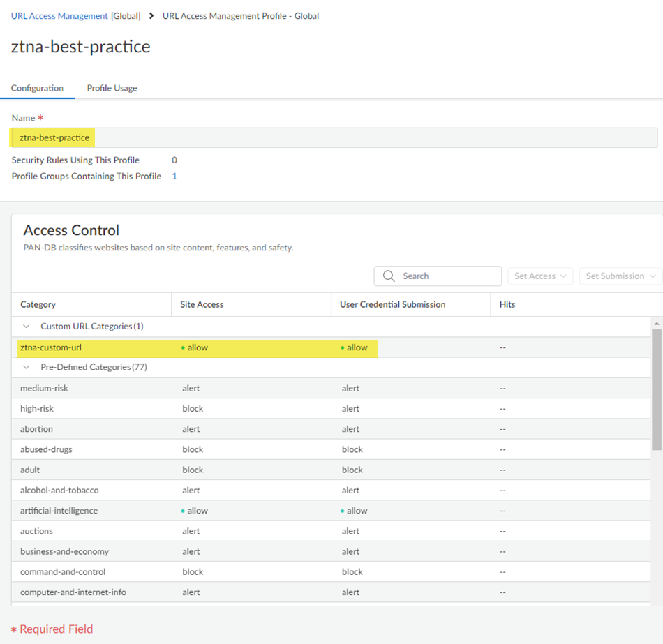Click the search magnifier icon

coord(389,276)
